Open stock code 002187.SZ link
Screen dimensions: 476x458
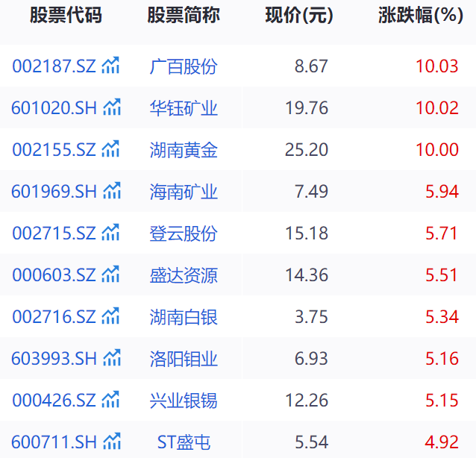54,66
